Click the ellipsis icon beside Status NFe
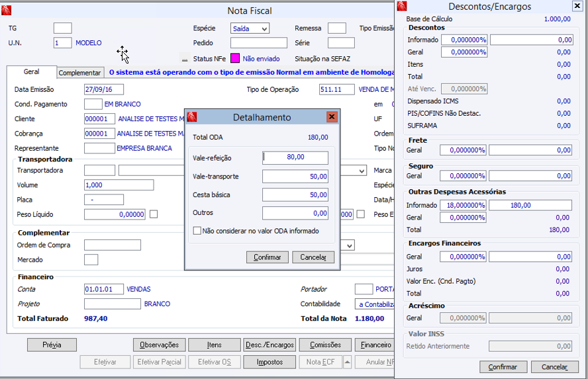The height and width of the screenshot is (379, 588). [x=185, y=59]
